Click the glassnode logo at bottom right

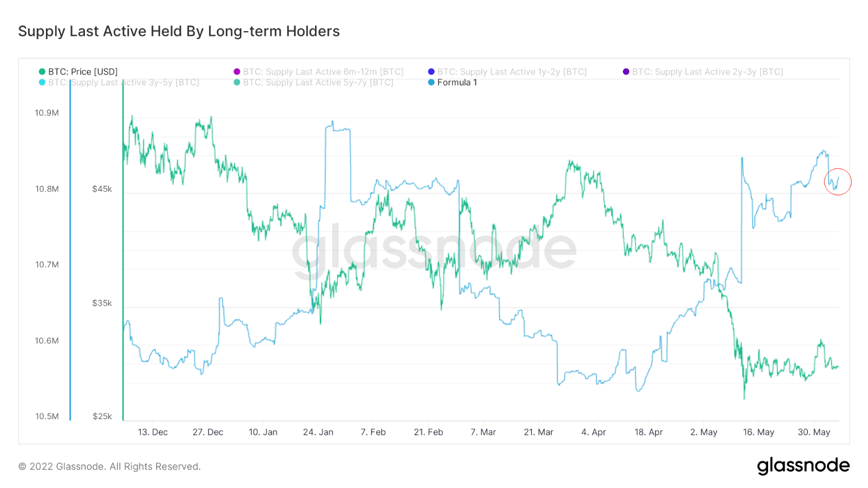click(803, 465)
